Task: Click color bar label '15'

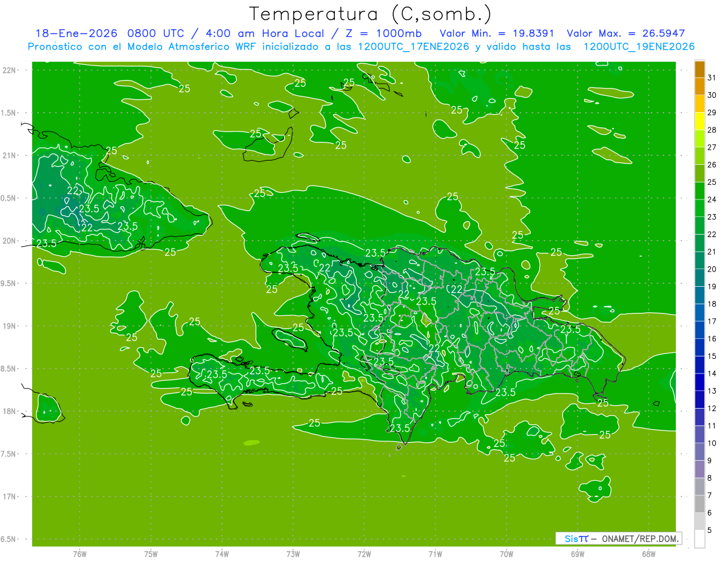Action: click(x=712, y=356)
